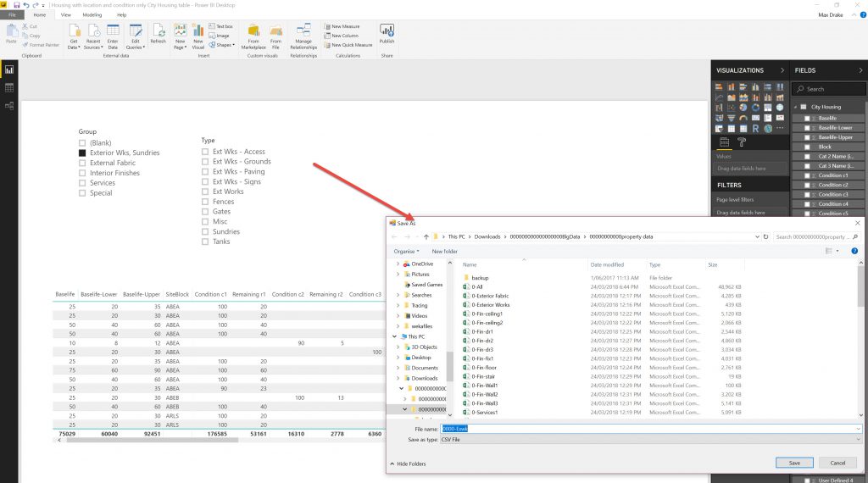868x483 pixels.
Task: Collapse the Visualizations pane with chevron
Action: coord(782,70)
